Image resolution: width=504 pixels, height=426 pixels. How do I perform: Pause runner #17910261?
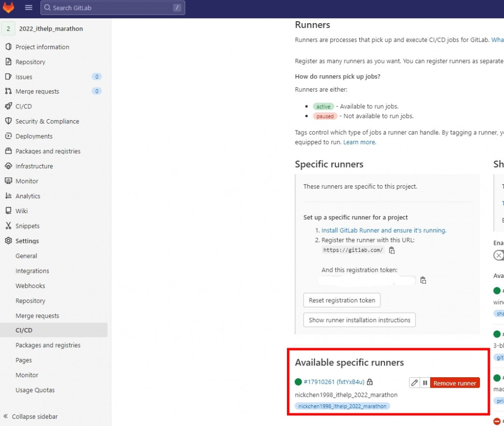click(425, 383)
